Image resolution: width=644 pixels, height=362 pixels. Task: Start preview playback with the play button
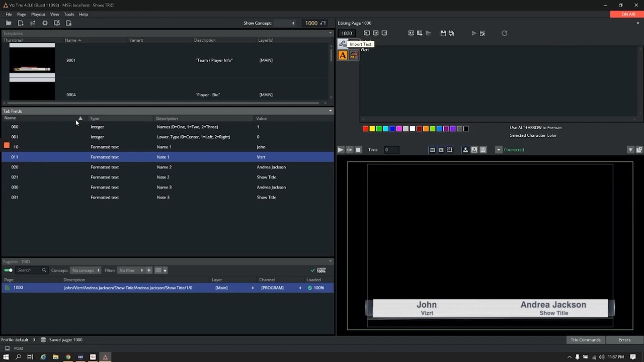click(341, 150)
